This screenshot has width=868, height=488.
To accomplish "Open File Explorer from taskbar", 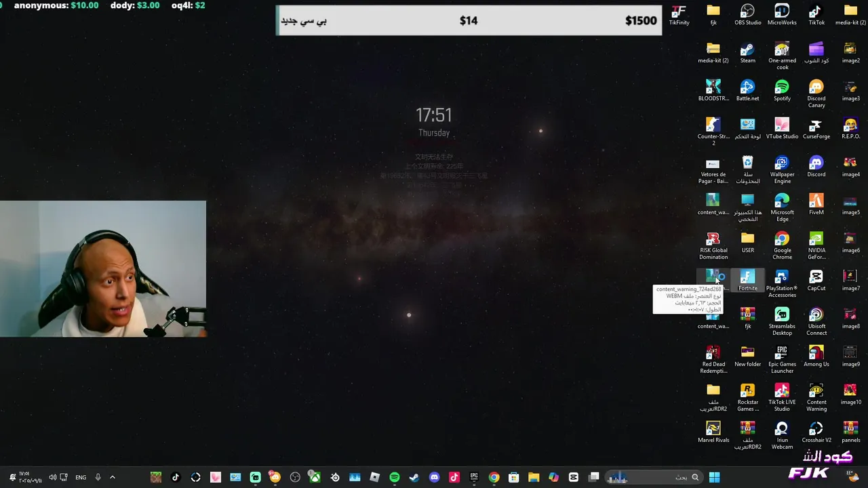I will point(534,477).
